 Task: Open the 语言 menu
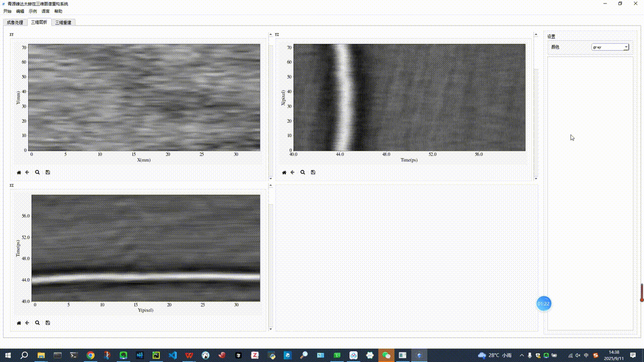tap(46, 11)
